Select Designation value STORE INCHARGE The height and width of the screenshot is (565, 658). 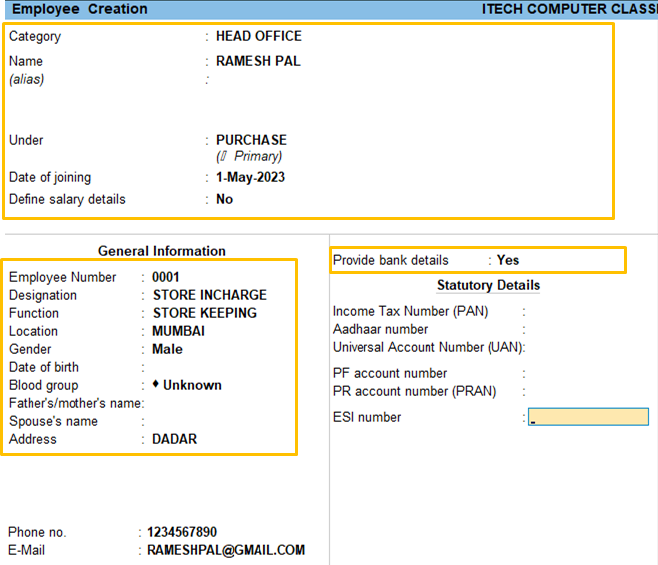coord(209,295)
